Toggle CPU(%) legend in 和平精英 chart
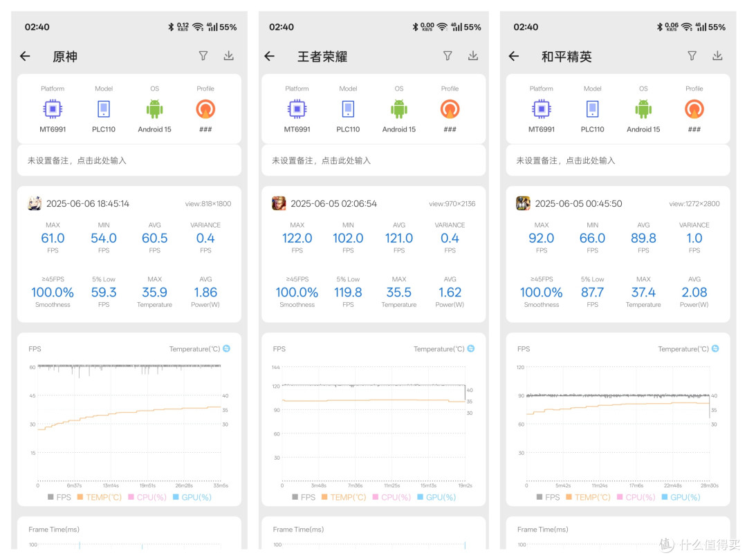Screen dimensions: 747x560 point(636,497)
